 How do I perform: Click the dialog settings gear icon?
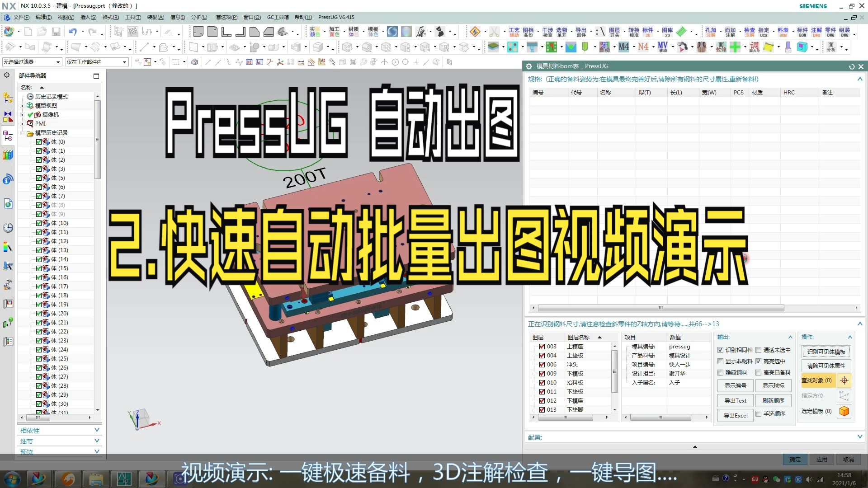pos(528,66)
